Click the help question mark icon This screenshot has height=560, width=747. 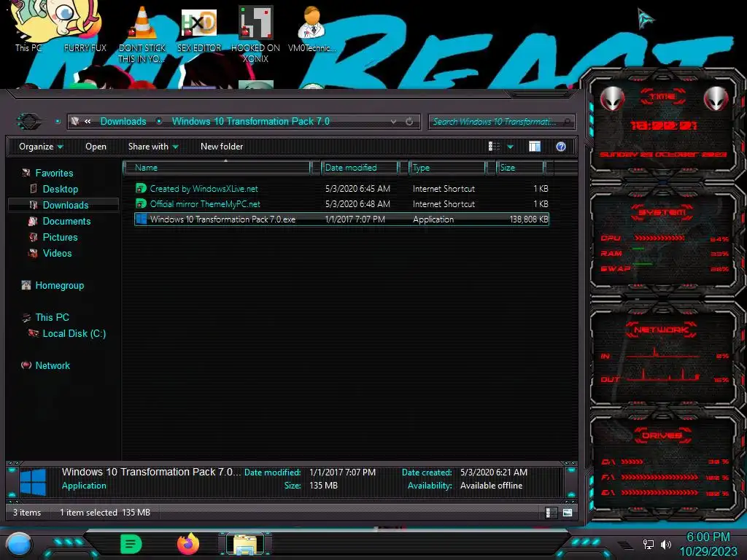[x=561, y=147]
